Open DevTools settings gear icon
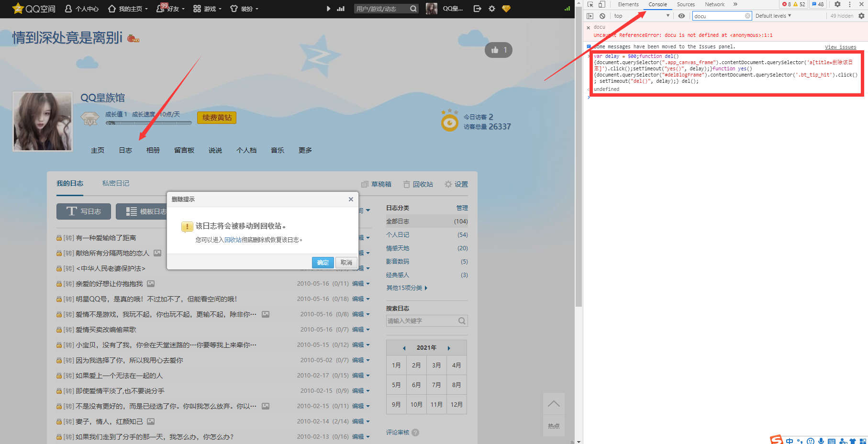868x444 pixels. click(837, 4)
